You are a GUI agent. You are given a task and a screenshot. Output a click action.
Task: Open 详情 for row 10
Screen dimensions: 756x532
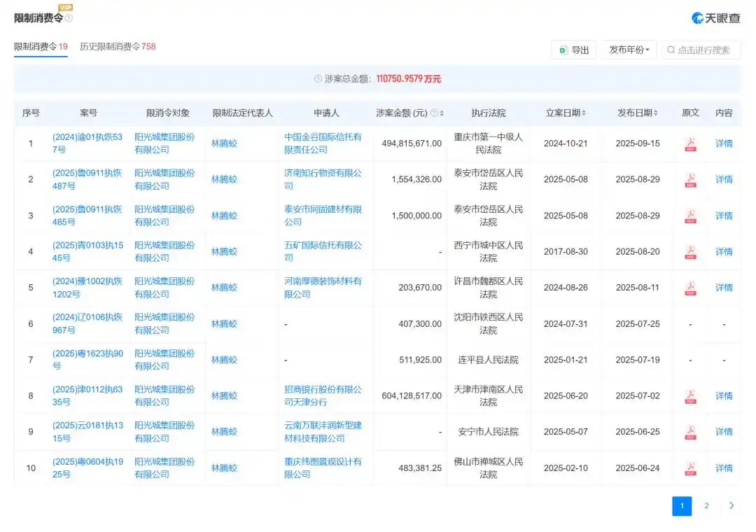tap(724, 468)
